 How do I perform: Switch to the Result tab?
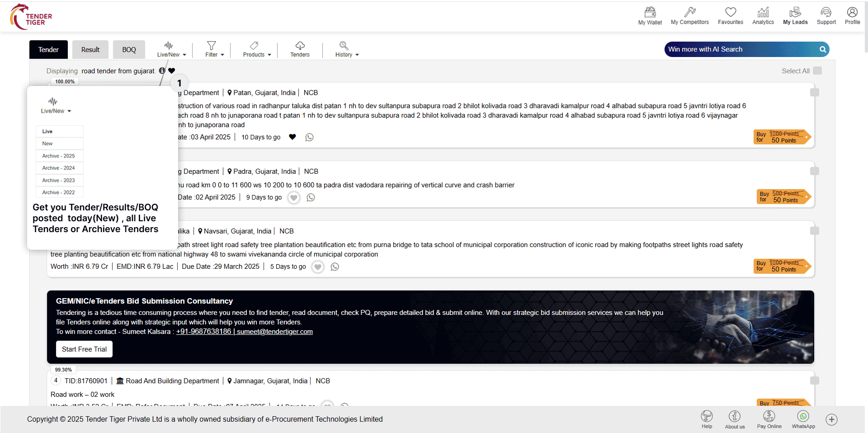click(90, 50)
